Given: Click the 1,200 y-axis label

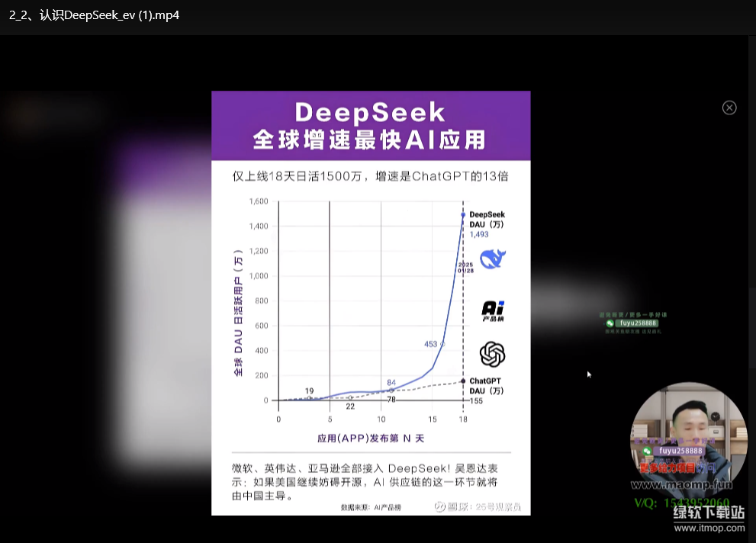Looking at the screenshot, I should (259, 251).
